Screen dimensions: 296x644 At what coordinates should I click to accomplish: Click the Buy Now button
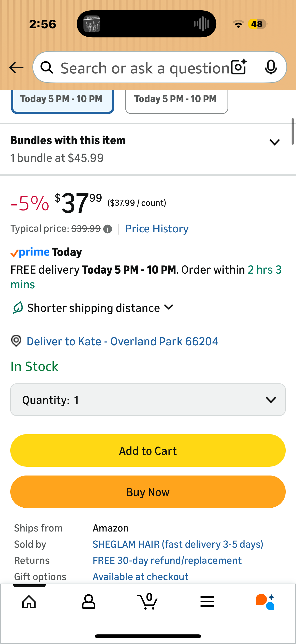[148, 492]
